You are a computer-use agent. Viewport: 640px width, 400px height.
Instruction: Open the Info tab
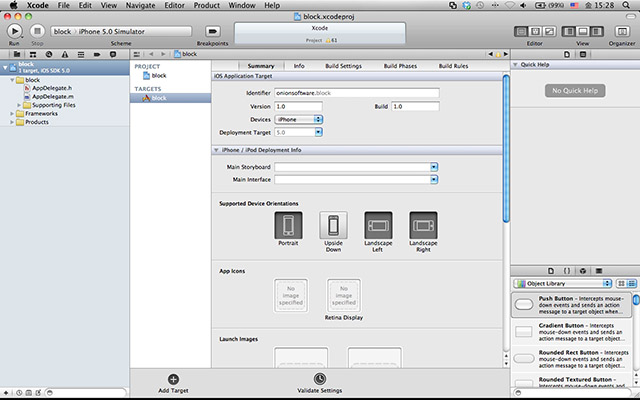(x=299, y=66)
